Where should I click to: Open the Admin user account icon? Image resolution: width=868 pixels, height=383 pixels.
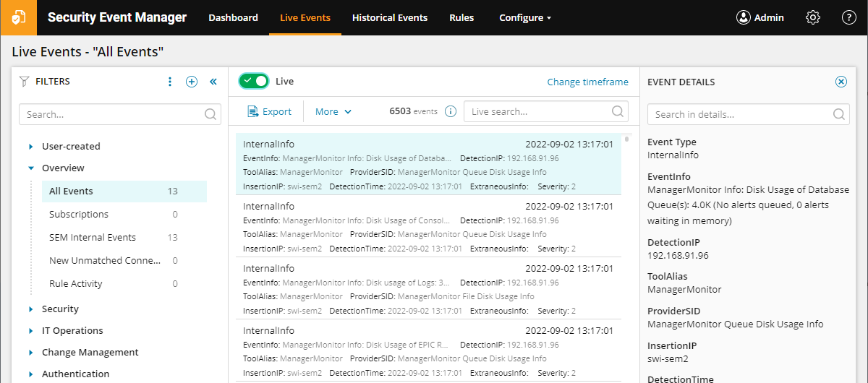tap(743, 17)
